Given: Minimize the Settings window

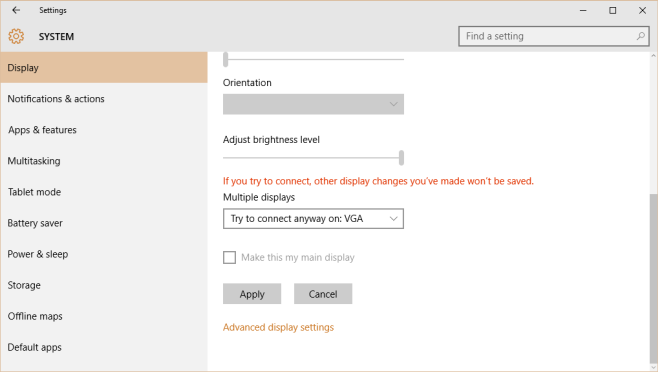Looking at the screenshot, I should (583, 10).
